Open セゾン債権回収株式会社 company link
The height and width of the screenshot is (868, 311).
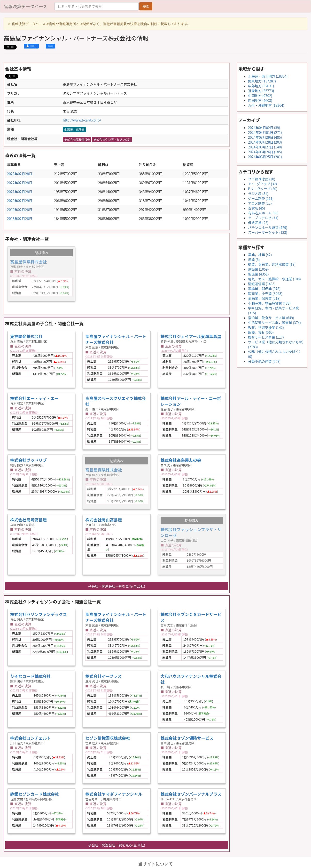pyautogui.click(x=108, y=738)
